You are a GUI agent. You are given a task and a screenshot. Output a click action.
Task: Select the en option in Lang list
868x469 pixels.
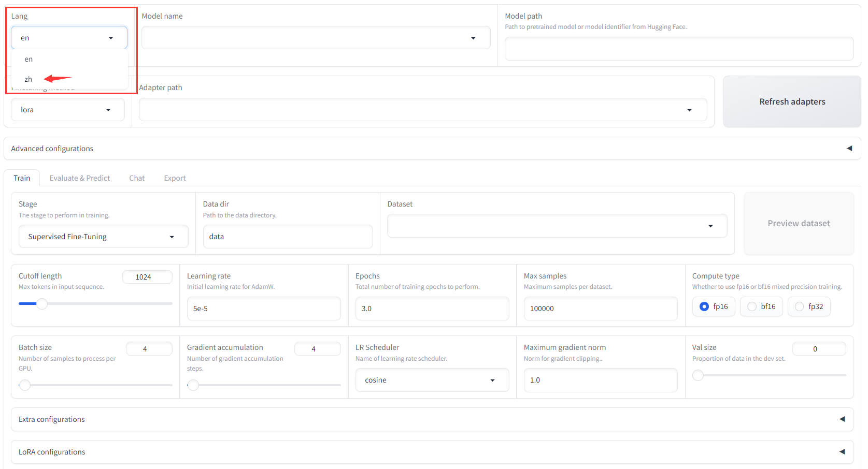69,59
